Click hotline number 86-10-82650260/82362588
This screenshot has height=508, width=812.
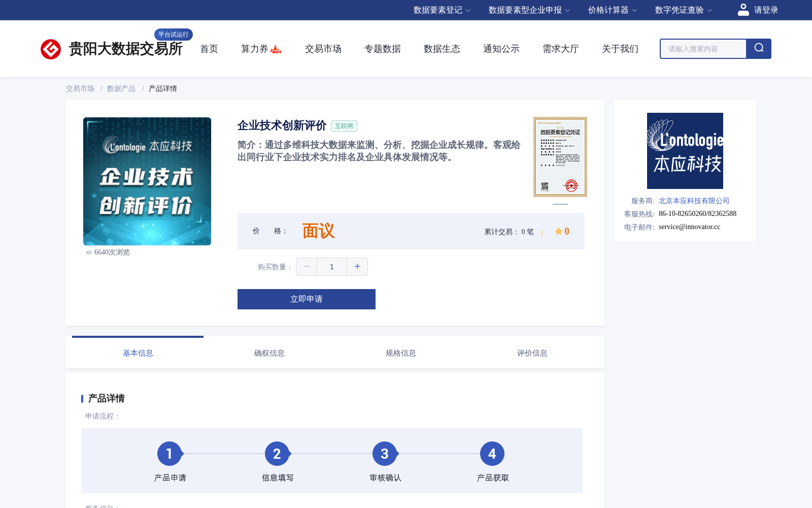697,214
